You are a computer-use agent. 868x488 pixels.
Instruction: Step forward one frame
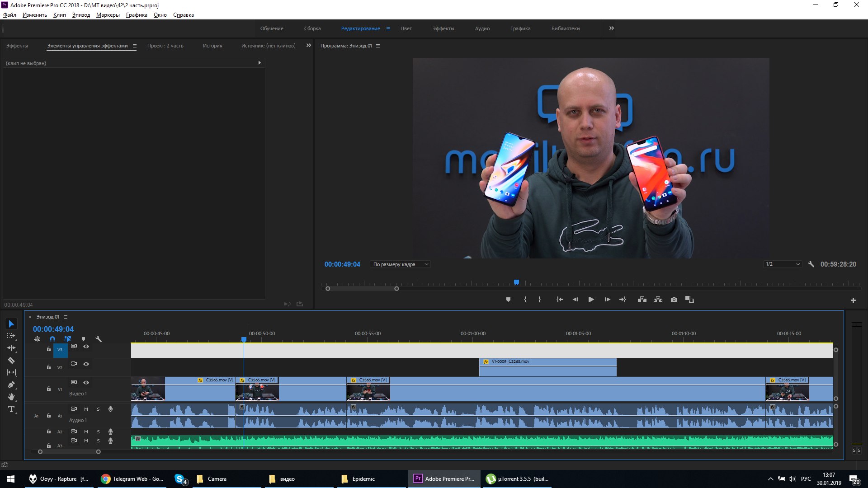(607, 300)
